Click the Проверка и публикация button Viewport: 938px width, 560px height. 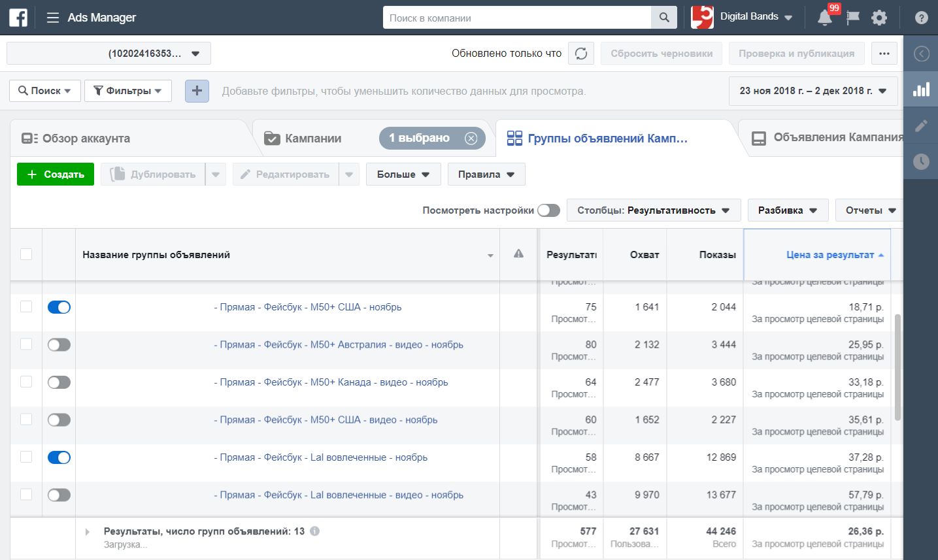point(796,54)
